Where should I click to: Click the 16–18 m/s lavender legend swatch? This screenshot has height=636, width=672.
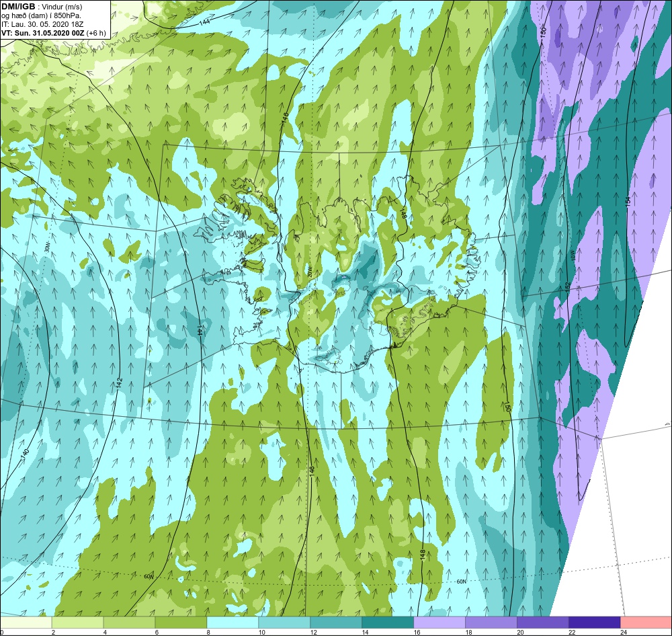pos(439,623)
